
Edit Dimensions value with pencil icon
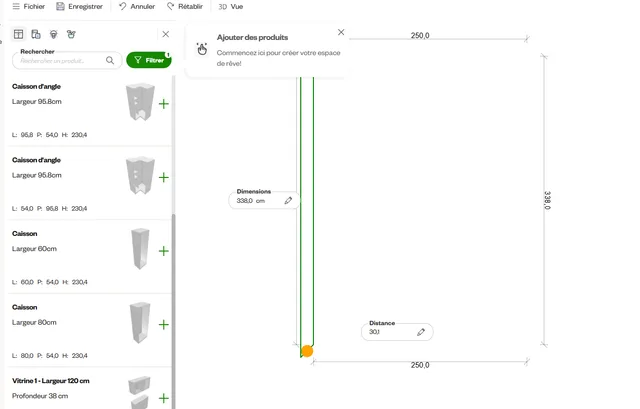tap(288, 200)
